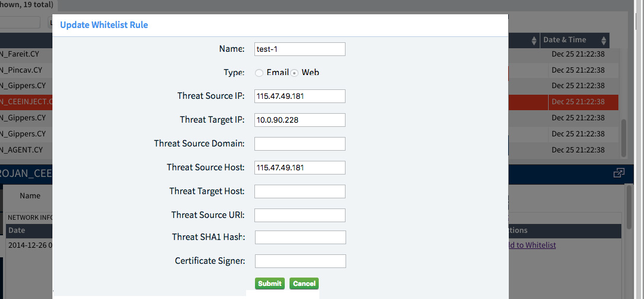Click into the Threat Target IP field
Viewport: 644px width, 299px height.
(300, 120)
